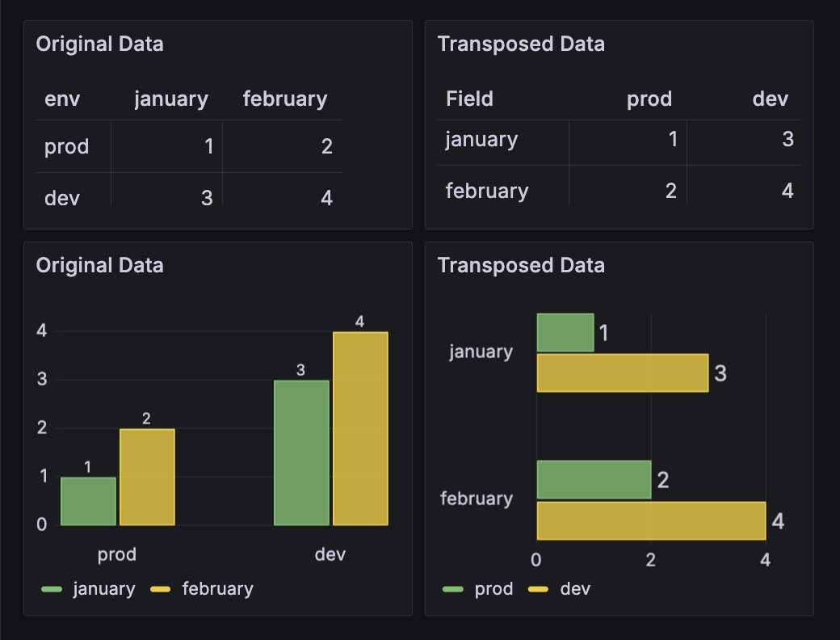The width and height of the screenshot is (840, 640).
Task: Toggle the dev series in the Transposed chart legend
Action: 573,588
